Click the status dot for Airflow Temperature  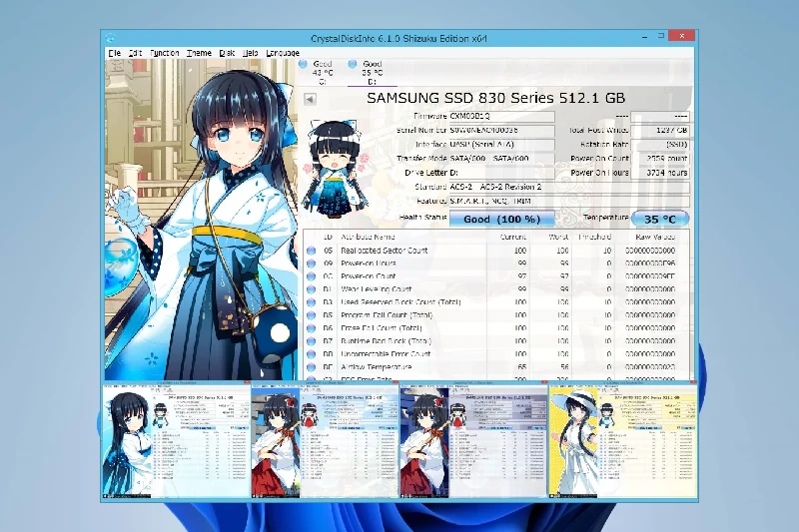tap(312, 367)
